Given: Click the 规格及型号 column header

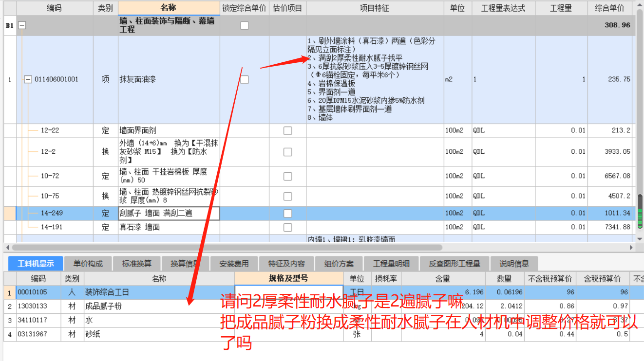Looking at the screenshot, I should point(289,278).
